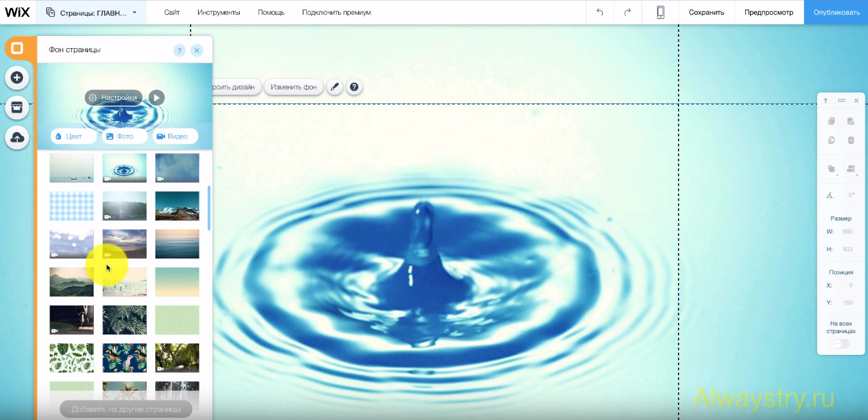Click help question mark in background panel

coord(179,50)
